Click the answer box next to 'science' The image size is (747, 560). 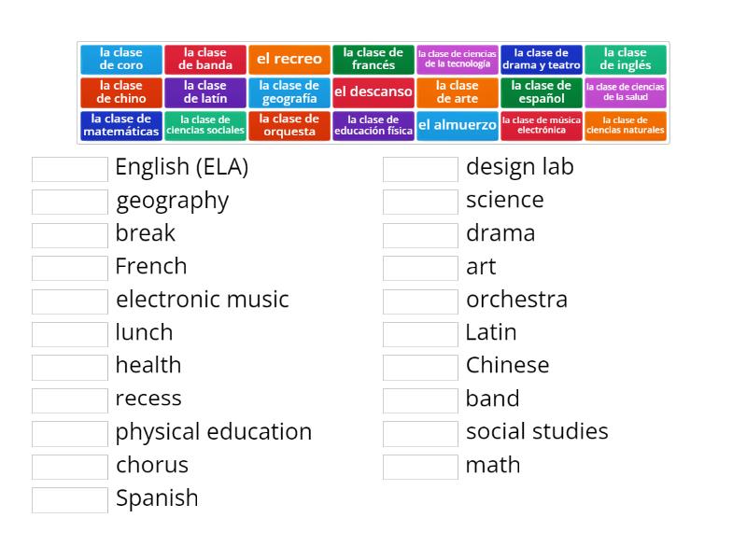(420, 201)
